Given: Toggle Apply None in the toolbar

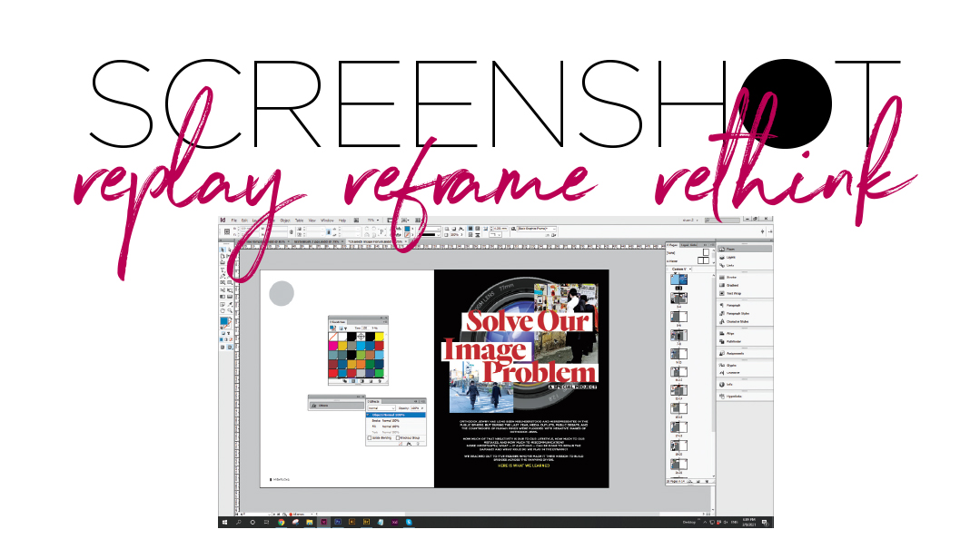Looking at the screenshot, I should click(x=231, y=339).
